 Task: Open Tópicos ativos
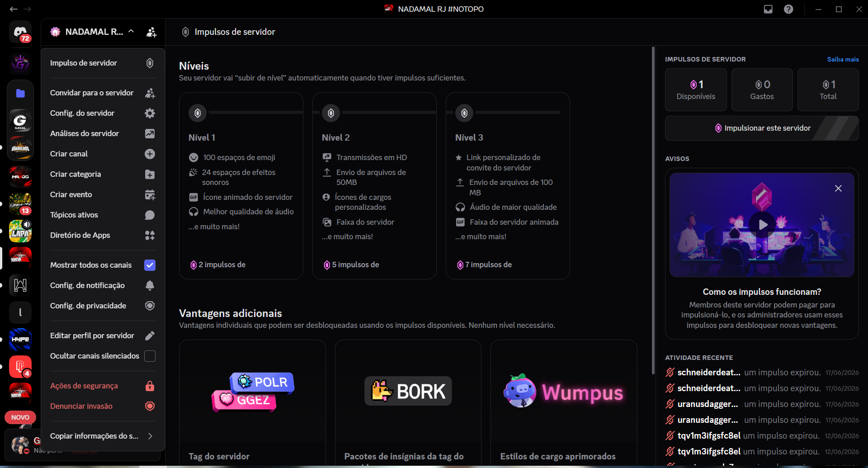[x=103, y=215]
